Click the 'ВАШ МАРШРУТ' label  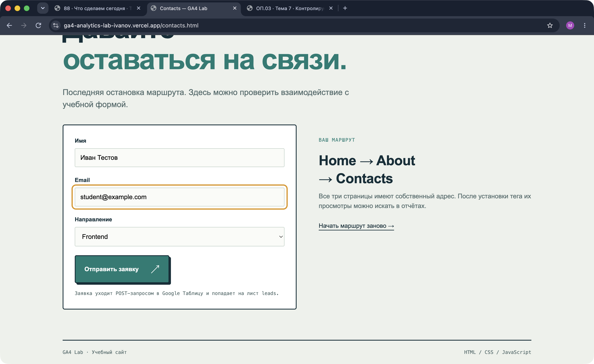337,140
